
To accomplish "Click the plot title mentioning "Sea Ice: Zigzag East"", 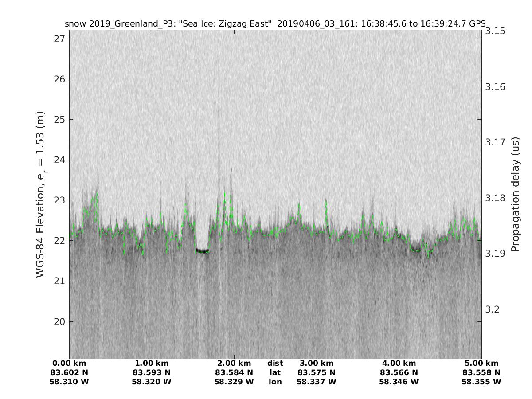I will 275,23.
